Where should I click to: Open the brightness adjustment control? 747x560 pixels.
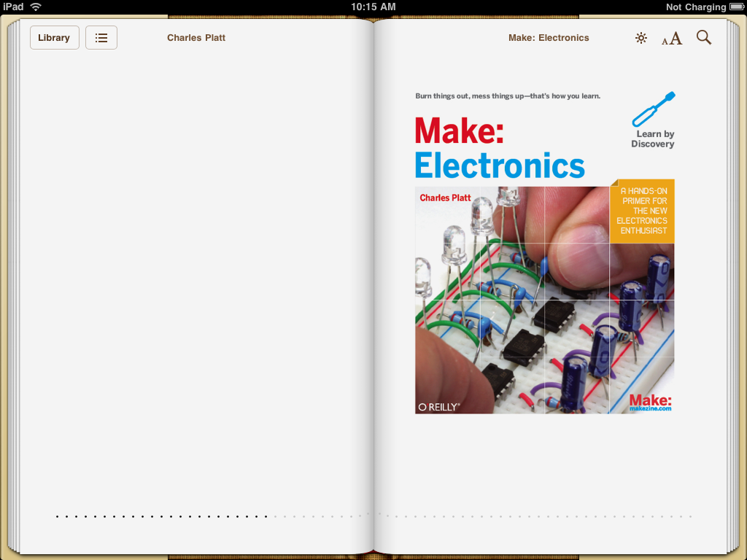point(640,38)
